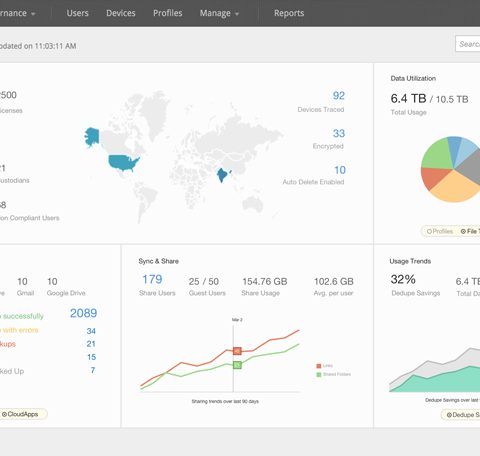The height and width of the screenshot is (456, 480).
Task: Click the yellow-orange pie chart slice
Action: 455,188
